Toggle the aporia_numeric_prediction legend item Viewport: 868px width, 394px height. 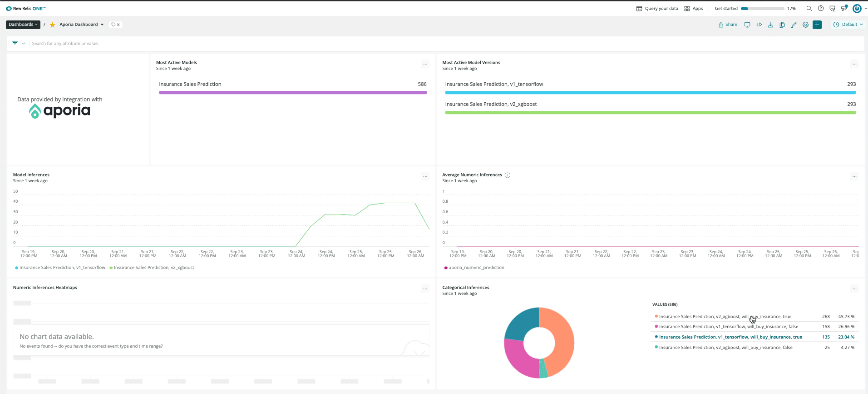(x=474, y=268)
